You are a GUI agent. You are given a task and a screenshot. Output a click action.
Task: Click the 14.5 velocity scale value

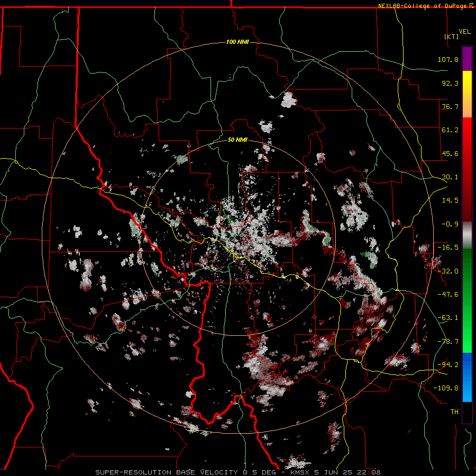tap(450, 200)
